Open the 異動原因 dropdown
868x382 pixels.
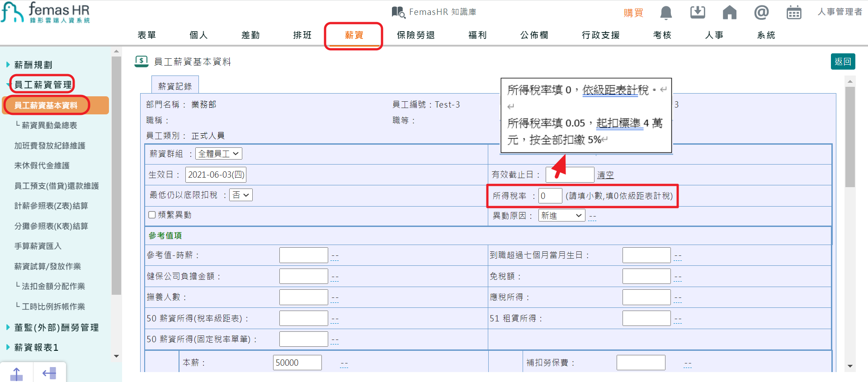561,216
